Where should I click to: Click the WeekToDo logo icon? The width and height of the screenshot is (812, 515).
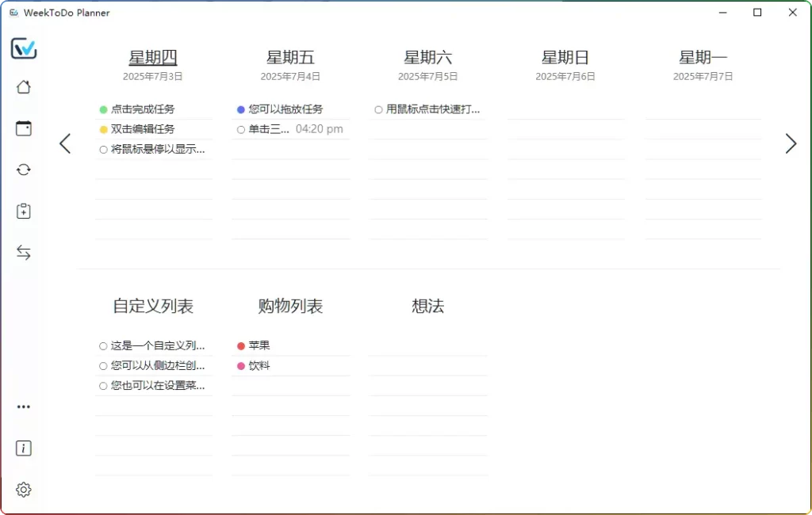tap(24, 48)
